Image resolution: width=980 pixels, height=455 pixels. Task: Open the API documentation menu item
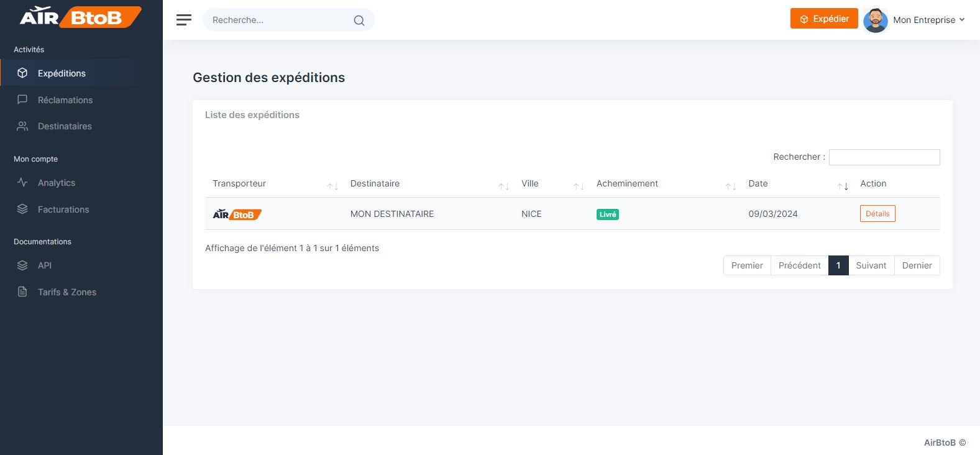(45, 265)
